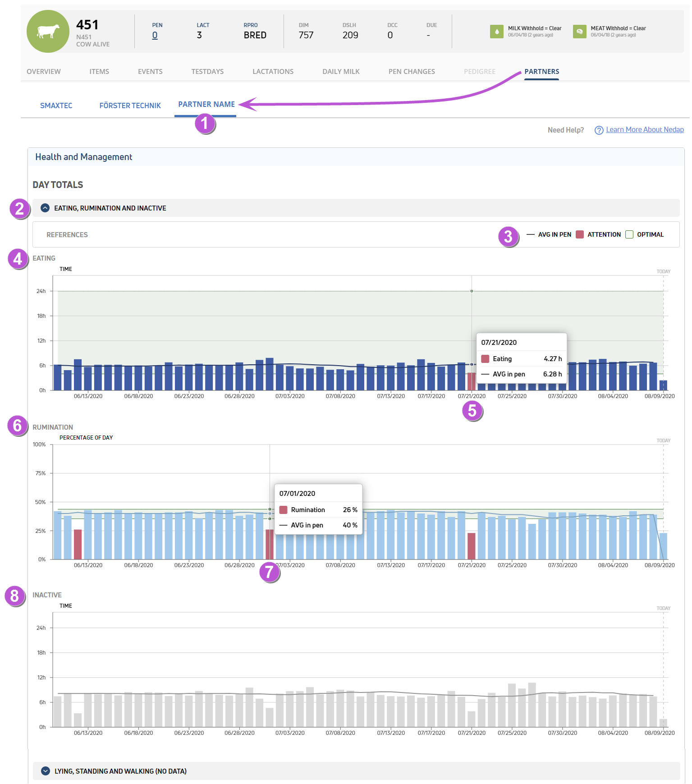Click the LACT value '3'

(x=199, y=35)
